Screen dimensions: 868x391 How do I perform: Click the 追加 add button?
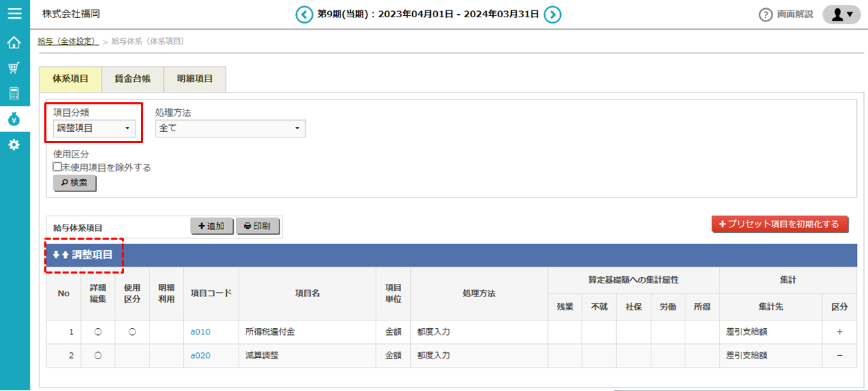(x=211, y=226)
